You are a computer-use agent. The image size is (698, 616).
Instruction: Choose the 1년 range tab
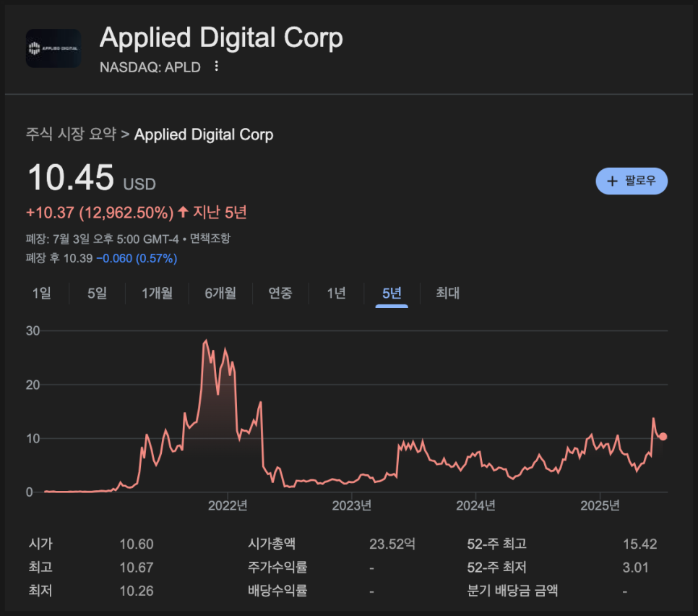click(x=336, y=293)
